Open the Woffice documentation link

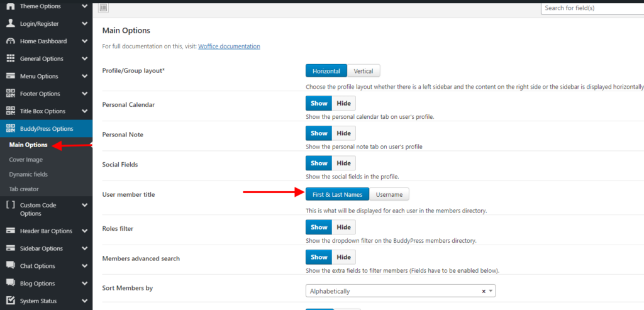[229, 47]
